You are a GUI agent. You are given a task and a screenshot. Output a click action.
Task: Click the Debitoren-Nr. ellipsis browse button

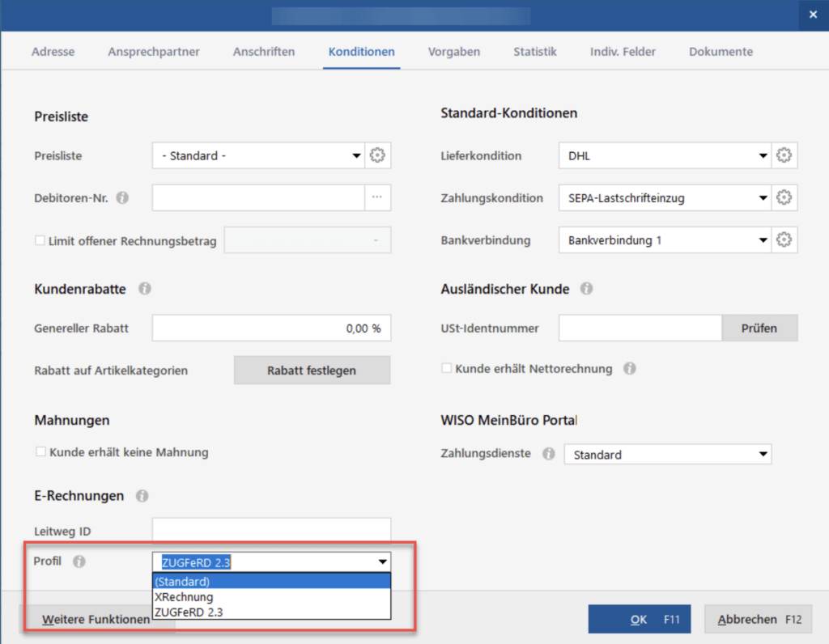click(x=377, y=197)
